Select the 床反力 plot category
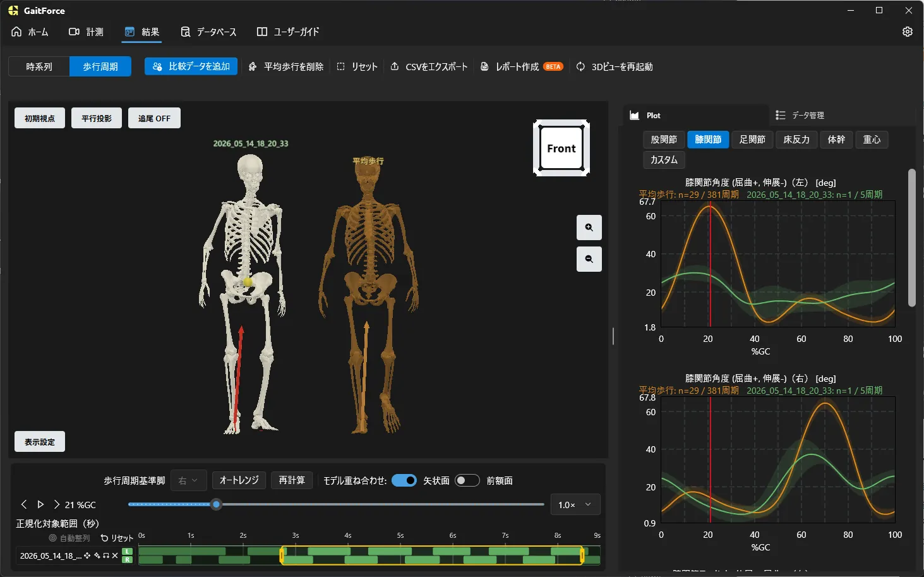The width and height of the screenshot is (924, 577). (796, 140)
